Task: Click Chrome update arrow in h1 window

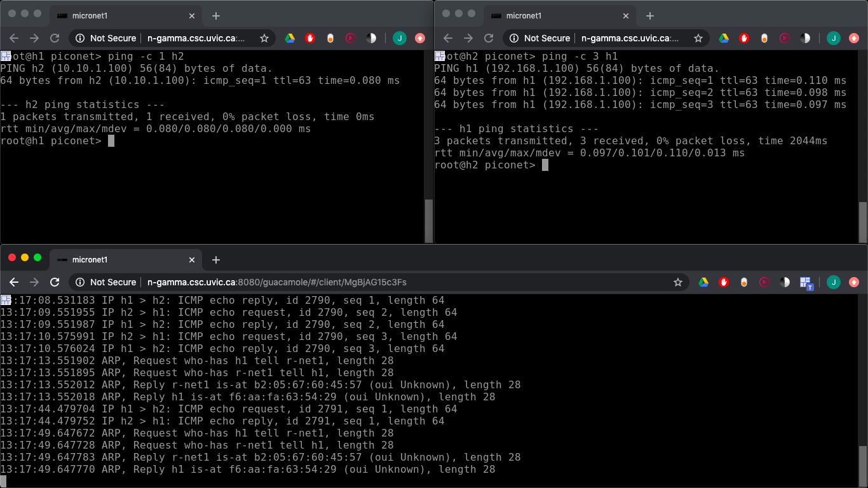Action: click(420, 38)
